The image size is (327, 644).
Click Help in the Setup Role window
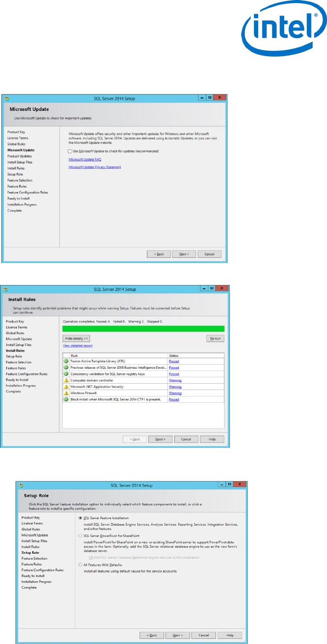pos(229,635)
